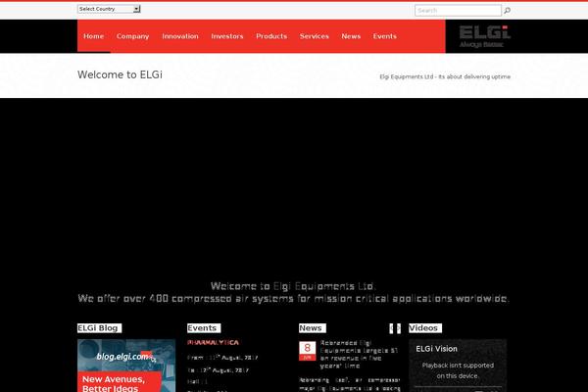The image size is (588, 392).
Task: Open the News menu item
Action: pyautogui.click(x=351, y=36)
